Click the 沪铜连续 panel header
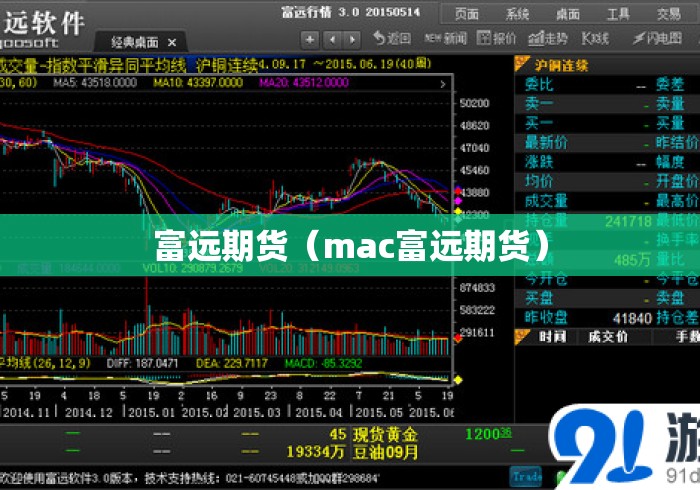The image size is (700, 490). pyautogui.click(x=562, y=66)
